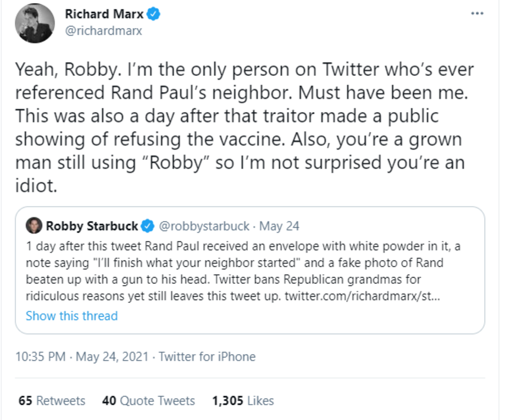Click the 10:35 PM · May 24, 2021 timestamp
This screenshot has width=511, height=420.
(82, 357)
